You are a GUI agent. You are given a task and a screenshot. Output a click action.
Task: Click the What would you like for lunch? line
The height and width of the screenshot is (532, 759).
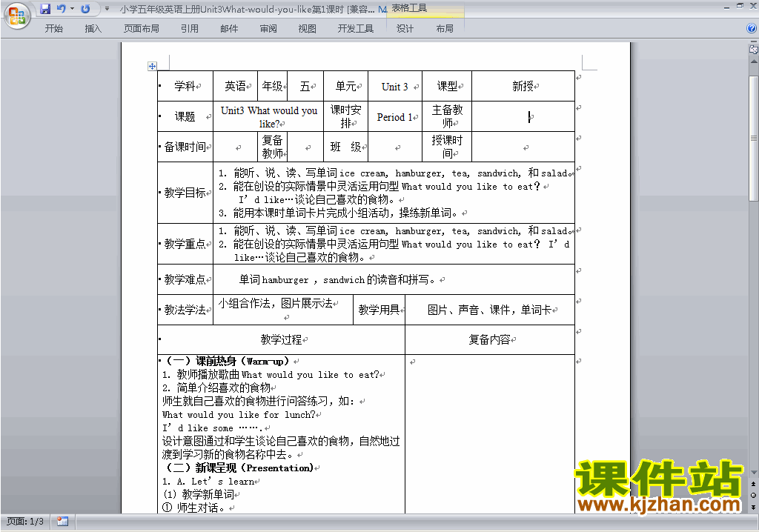tap(239, 415)
